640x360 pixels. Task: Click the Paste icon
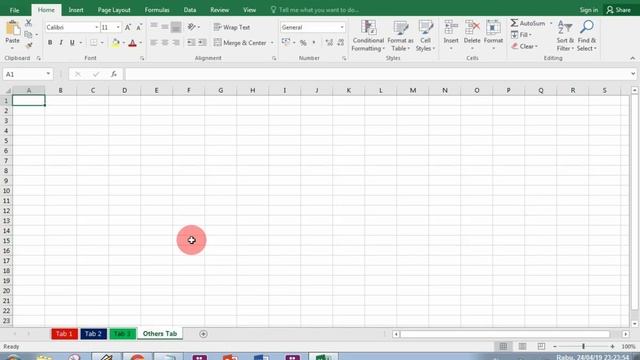pos(13,29)
